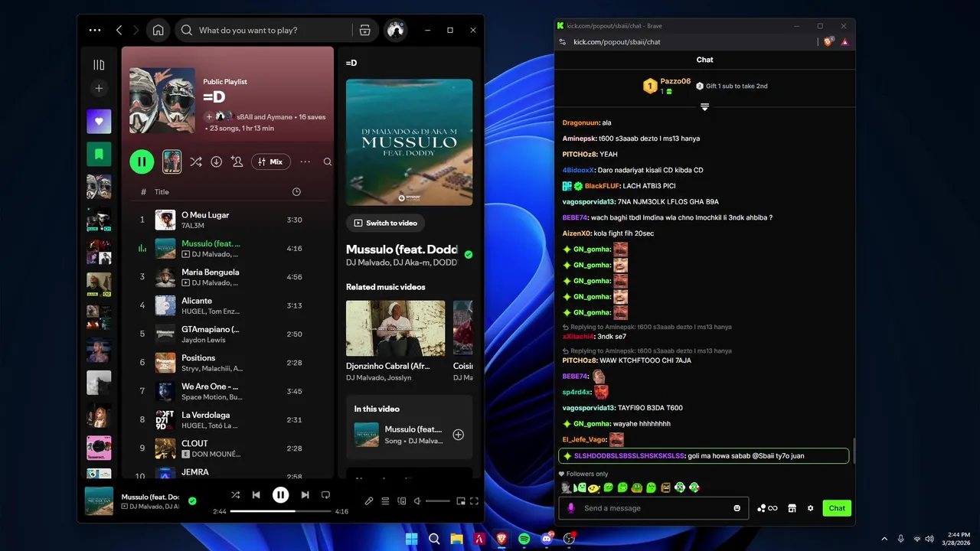Viewport: 980px width, 551px height.
Task: Mute Spotify volume speaker icon
Action: [x=417, y=501]
